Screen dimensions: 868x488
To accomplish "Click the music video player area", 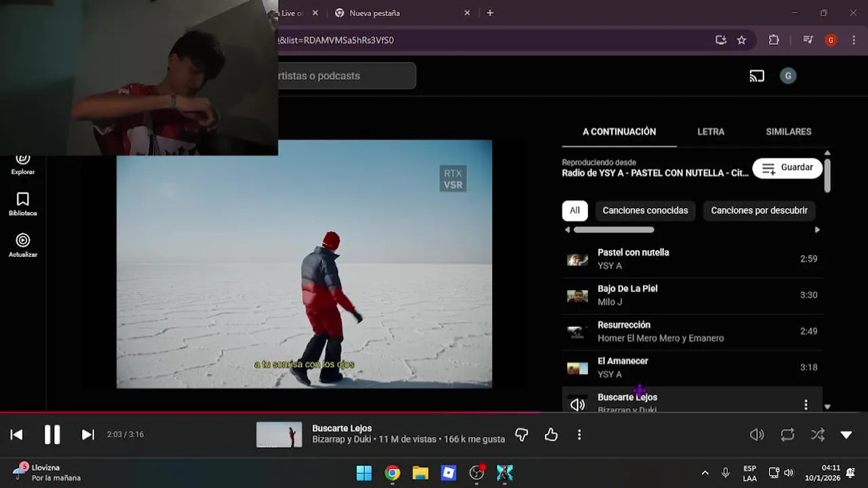I will tap(304, 264).
